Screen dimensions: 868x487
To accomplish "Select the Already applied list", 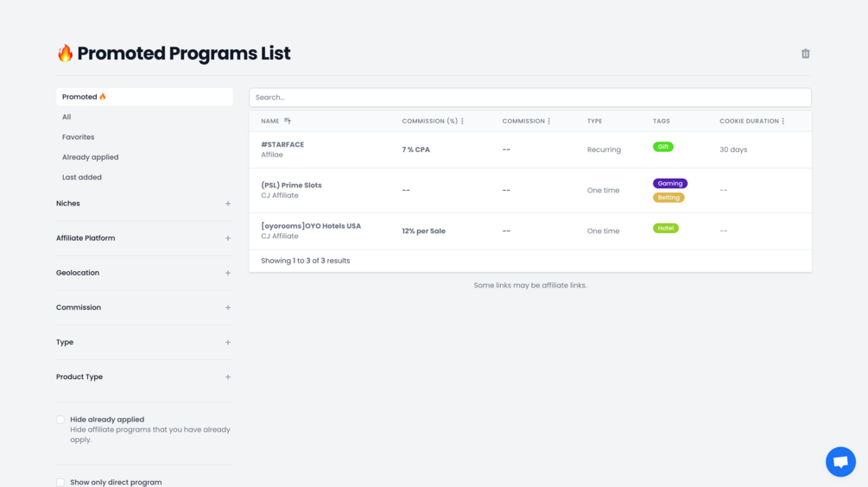I will [91, 157].
